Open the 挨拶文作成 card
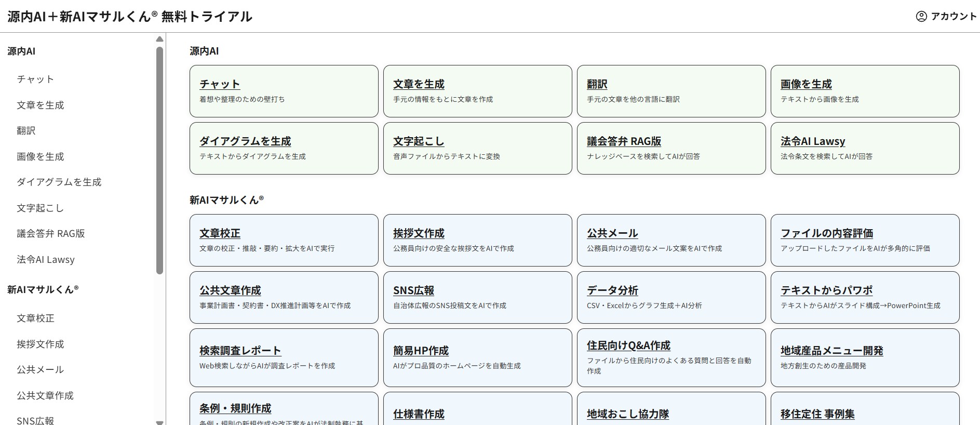Viewport: 980px width, 425px height. [x=478, y=240]
